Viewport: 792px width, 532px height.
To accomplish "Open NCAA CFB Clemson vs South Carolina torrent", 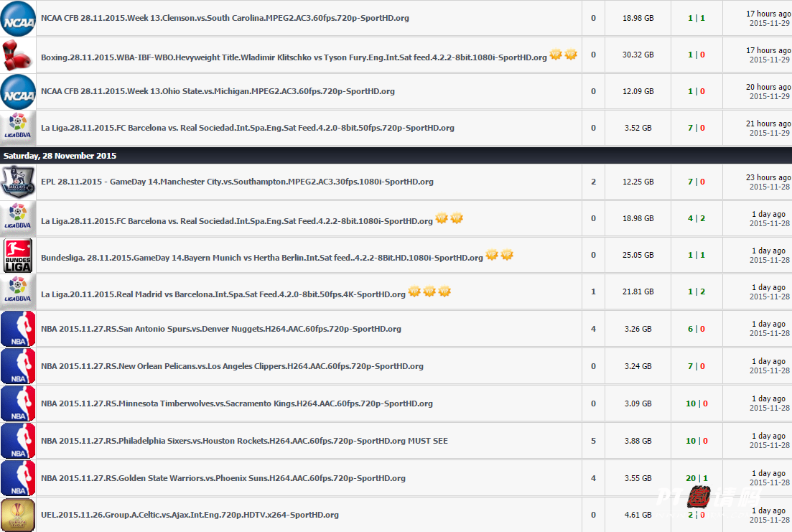I will point(225,18).
